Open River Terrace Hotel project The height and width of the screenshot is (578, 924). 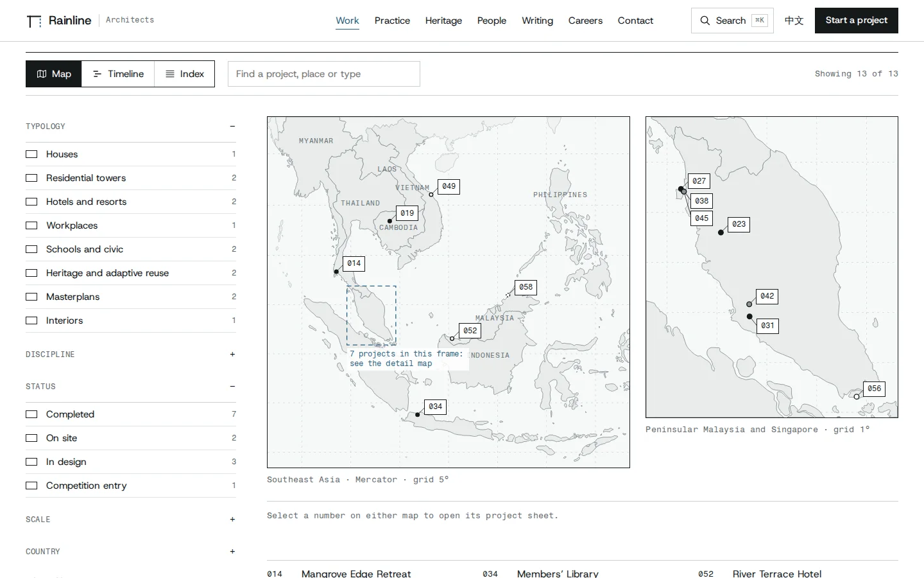777,574
